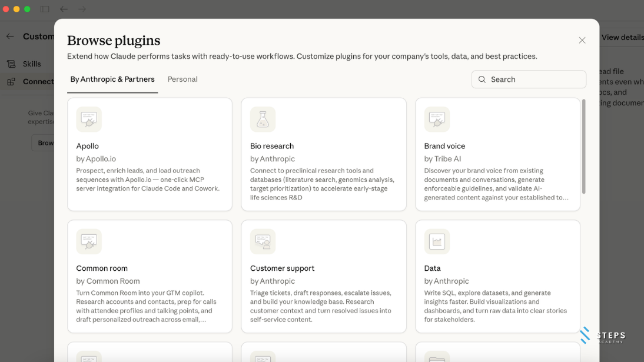644x362 pixels.
Task: Click the plugin list scrollbar
Action: tap(583, 147)
